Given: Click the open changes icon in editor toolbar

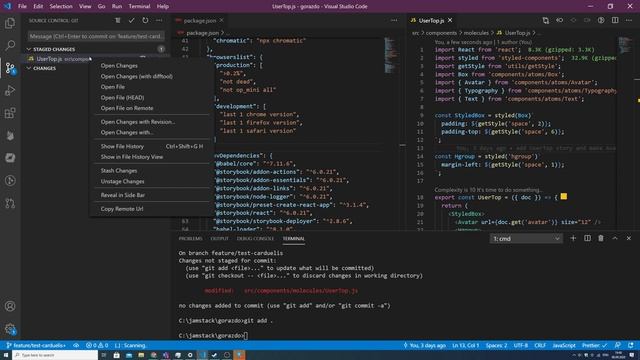Looking at the screenshot, I should [545, 20].
